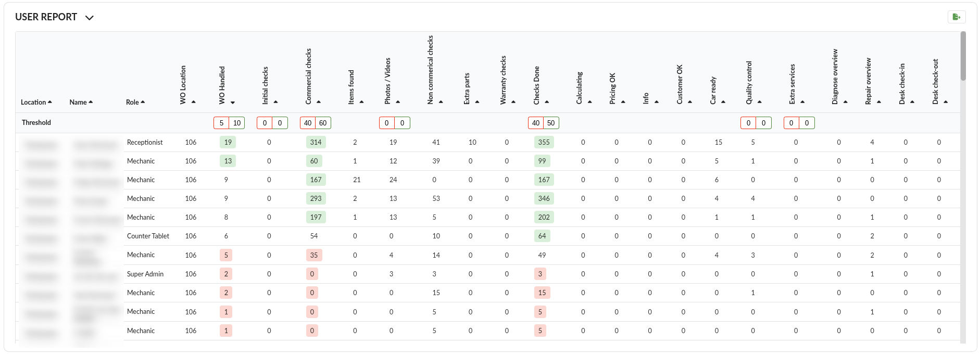Click the green 314 Commercial checks cell
980x355 pixels.
point(316,142)
